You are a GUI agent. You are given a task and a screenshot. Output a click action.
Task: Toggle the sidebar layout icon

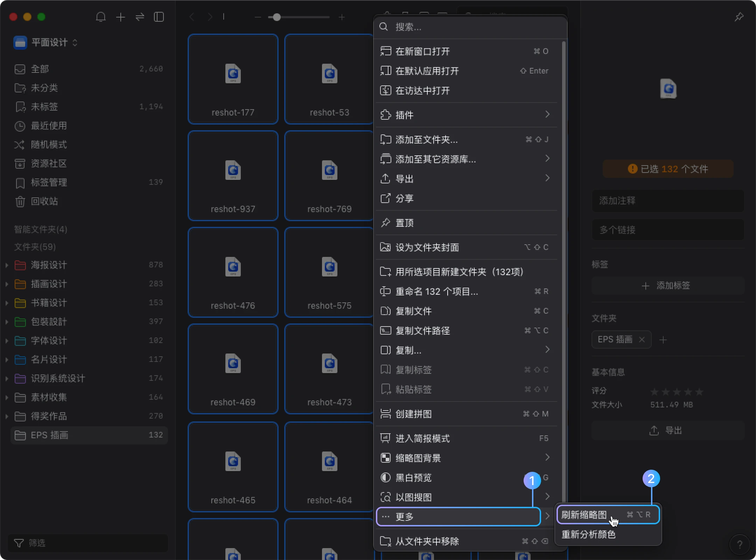159,17
